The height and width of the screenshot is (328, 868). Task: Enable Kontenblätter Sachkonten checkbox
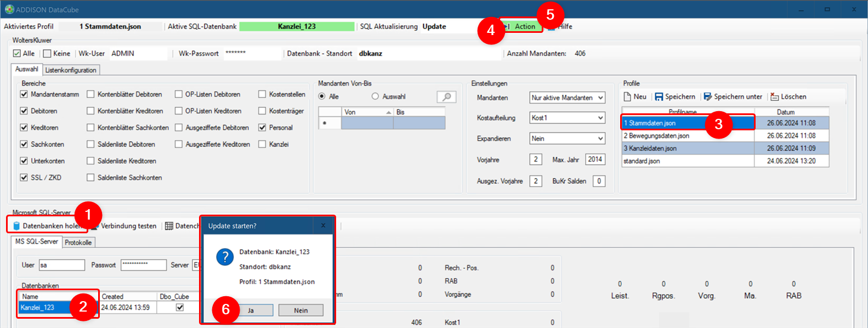coord(91,128)
